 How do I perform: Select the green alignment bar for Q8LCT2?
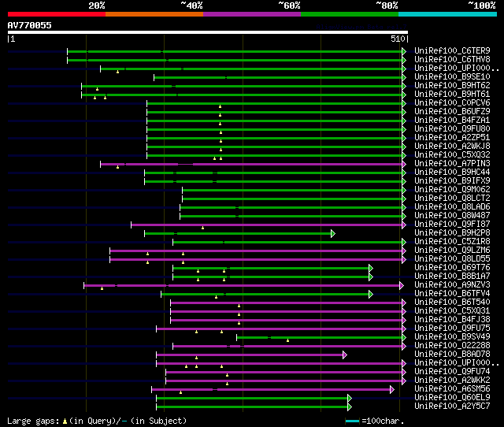point(292,199)
